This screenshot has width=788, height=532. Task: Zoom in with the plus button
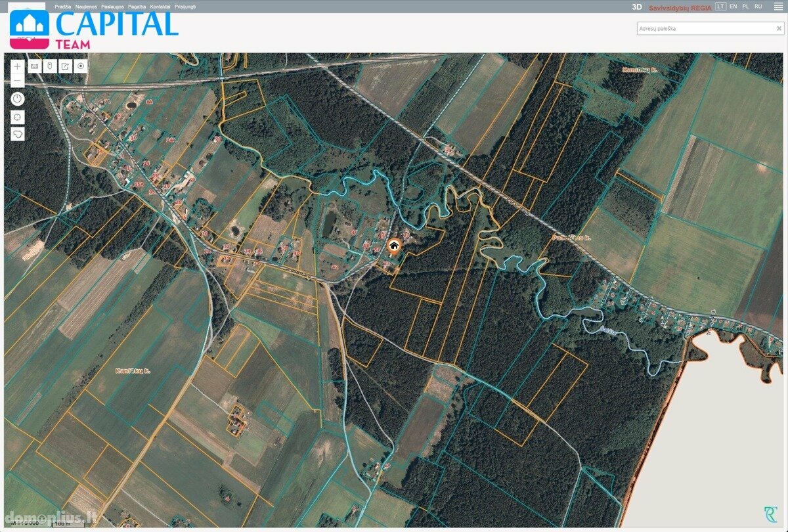(18, 66)
